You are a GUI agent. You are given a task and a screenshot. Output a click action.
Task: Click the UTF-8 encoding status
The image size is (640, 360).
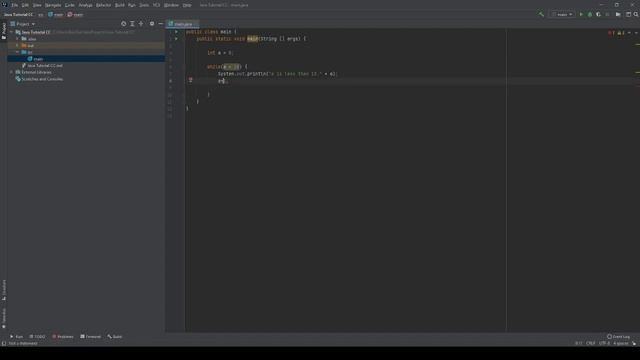pos(604,343)
